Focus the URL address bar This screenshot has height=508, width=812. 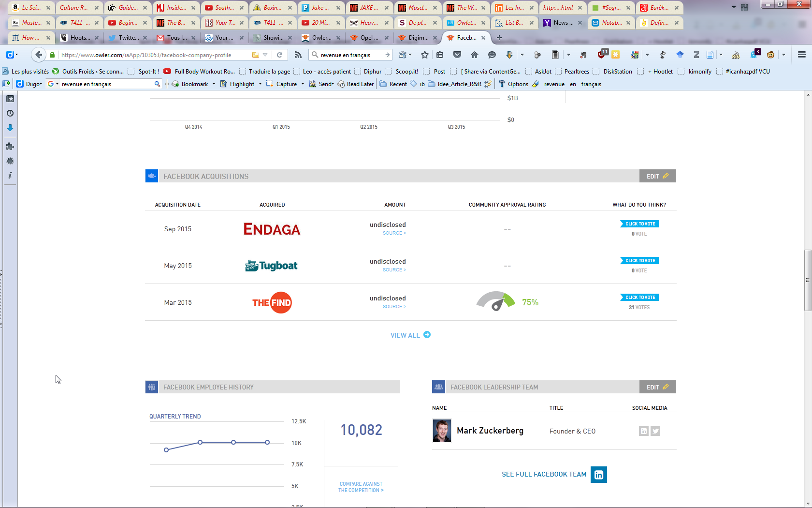(x=155, y=55)
